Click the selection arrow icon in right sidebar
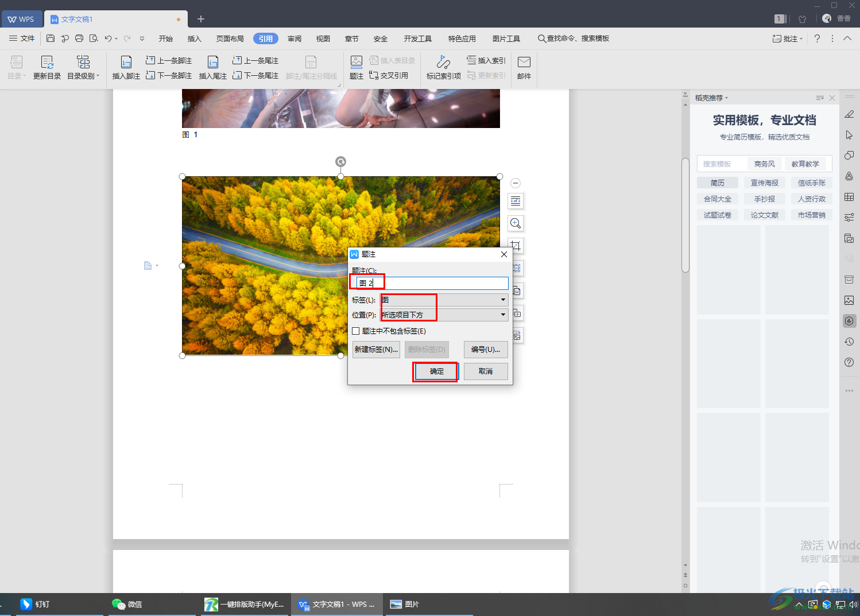 click(849, 135)
